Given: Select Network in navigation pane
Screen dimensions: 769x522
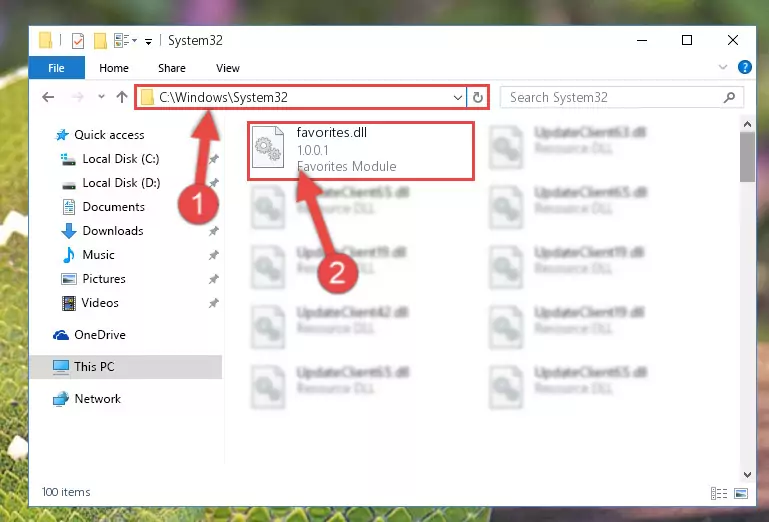Looking at the screenshot, I should click(97, 398).
